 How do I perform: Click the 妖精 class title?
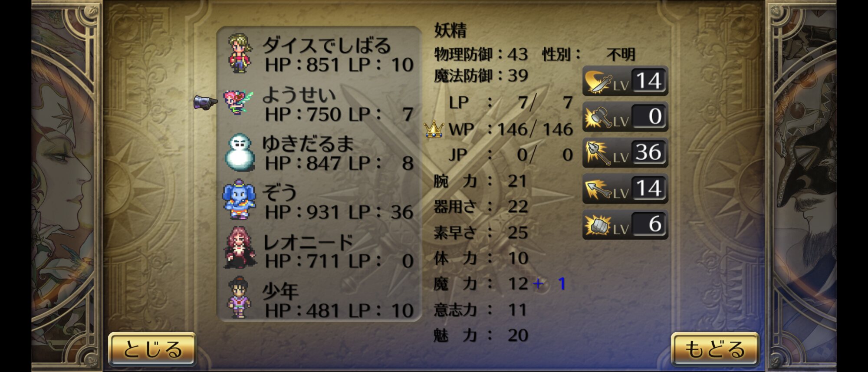pyautogui.click(x=450, y=30)
